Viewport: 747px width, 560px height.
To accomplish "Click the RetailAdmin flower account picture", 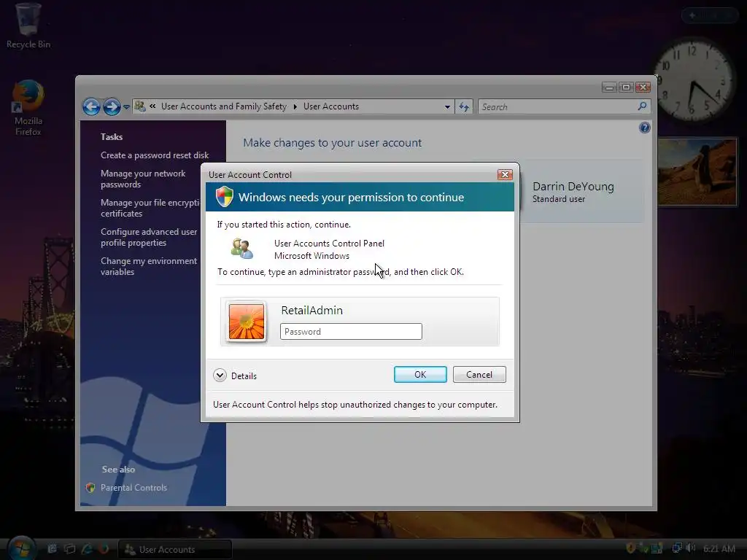I will tap(247, 322).
